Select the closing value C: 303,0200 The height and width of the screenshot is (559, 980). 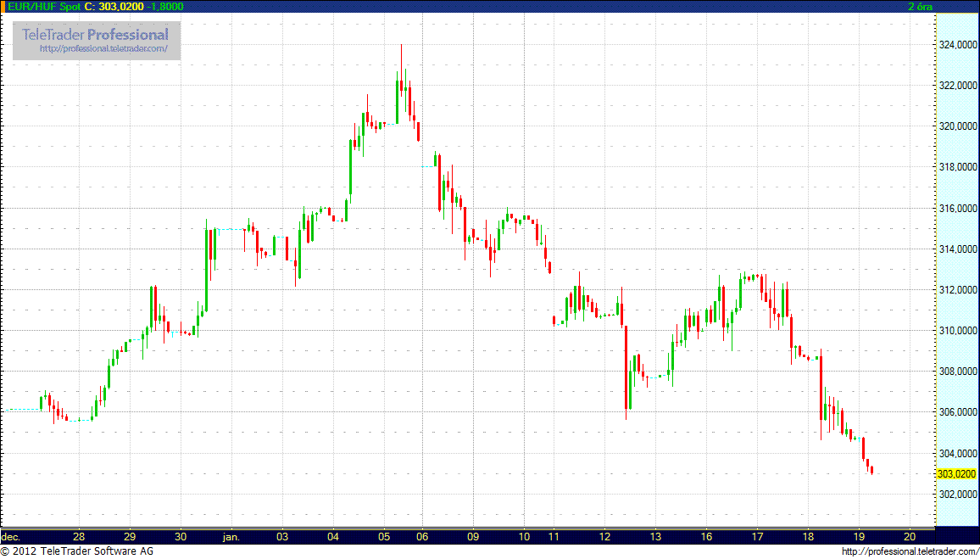114,6
